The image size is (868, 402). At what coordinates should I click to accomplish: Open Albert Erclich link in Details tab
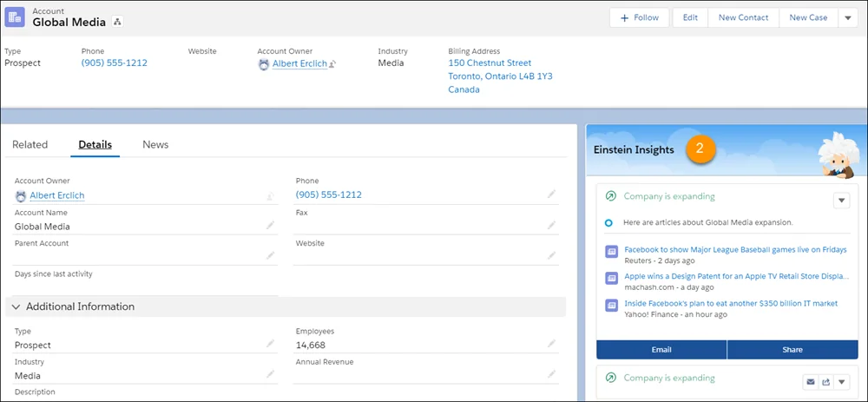tap(57, 195)
